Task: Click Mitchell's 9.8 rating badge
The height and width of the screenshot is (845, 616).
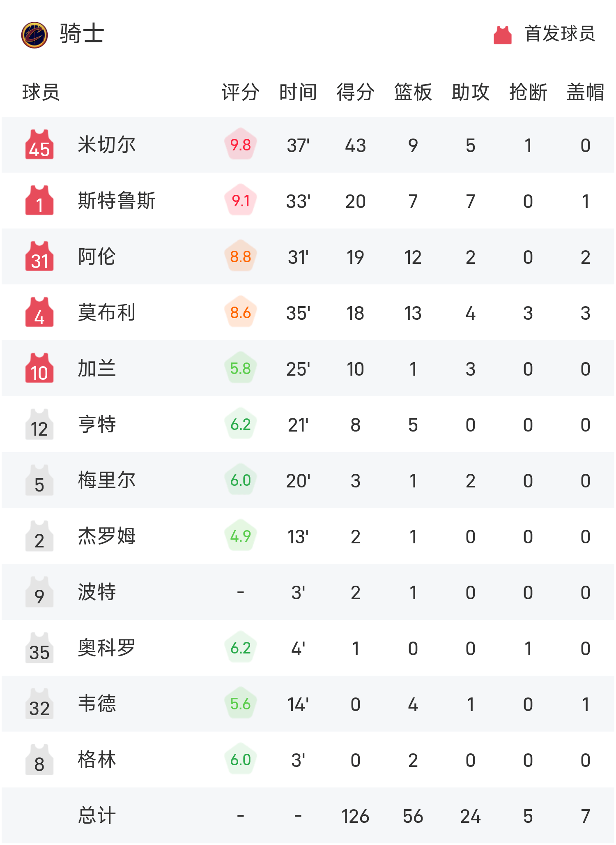Action: click(240, 145)
